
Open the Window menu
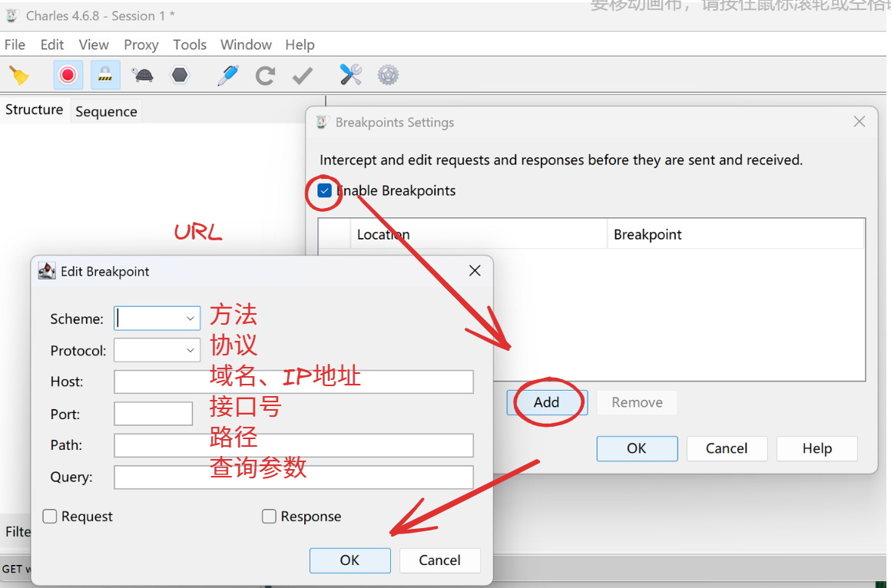246,45
